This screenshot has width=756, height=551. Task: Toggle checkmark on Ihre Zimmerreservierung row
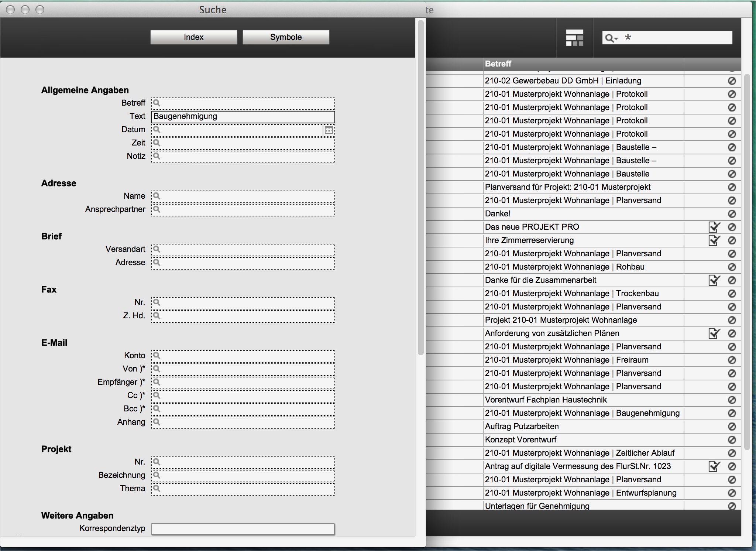point(714,240)
